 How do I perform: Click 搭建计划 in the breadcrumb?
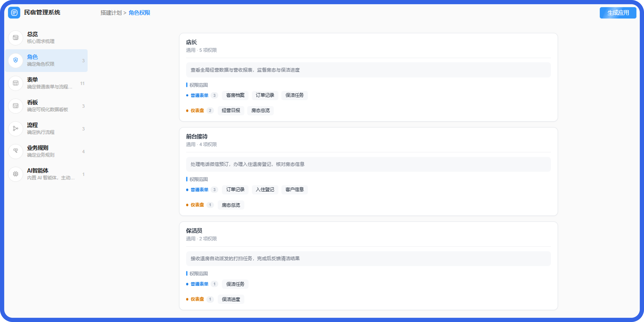[x=111, y=13]
